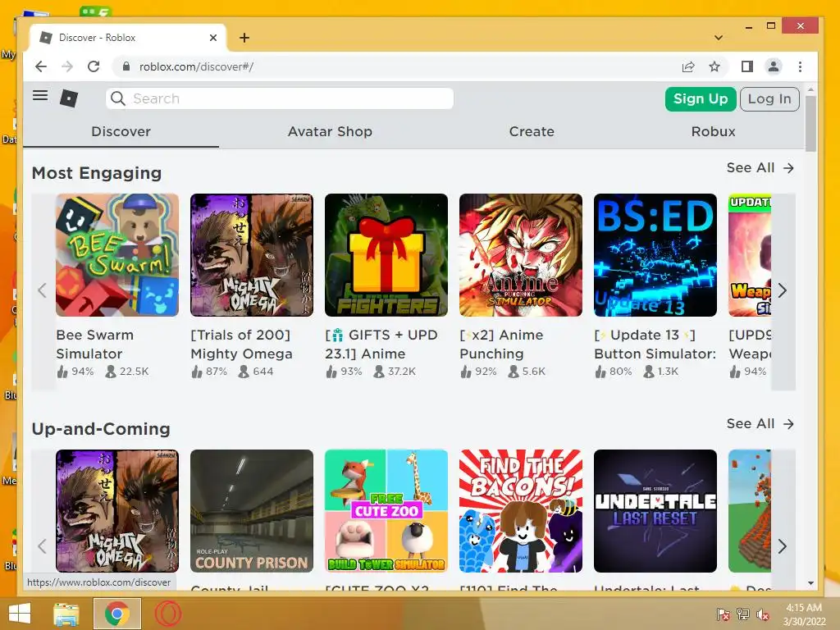This screenshot has height=630, width=840.
Task: Open Chrome three-dot menu
Action: pos(800,66)
